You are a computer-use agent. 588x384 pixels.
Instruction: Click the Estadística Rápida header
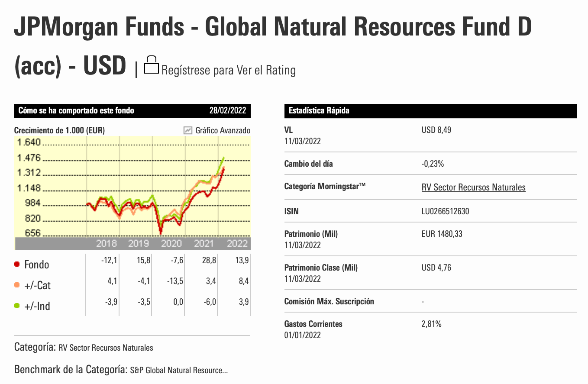click(x=319, y=111)
